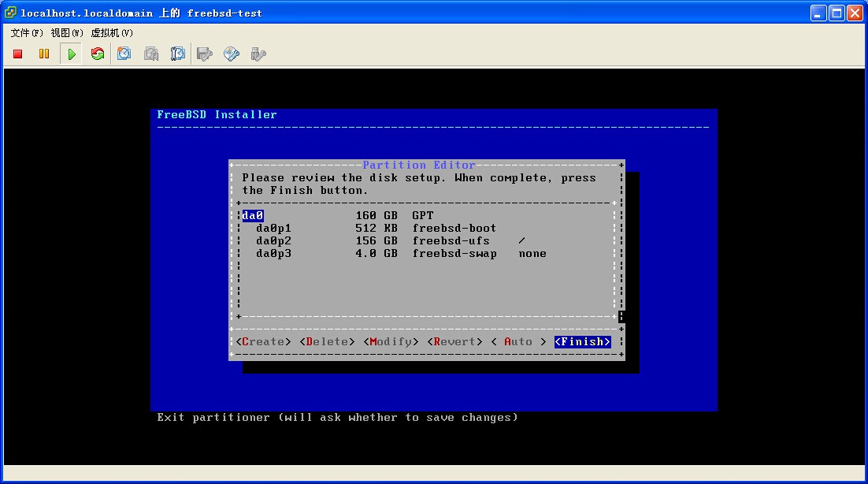Click the red Power Off stop icon
This screenshot has height=484, width=868.
pos(18,54)
